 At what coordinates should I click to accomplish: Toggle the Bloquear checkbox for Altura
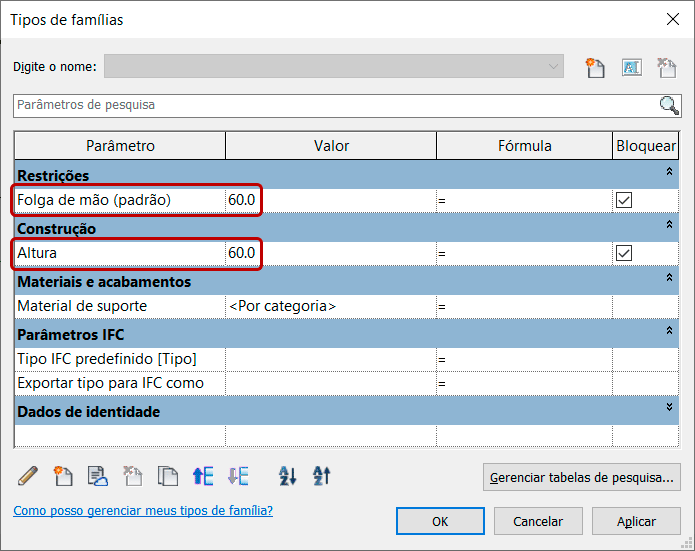click(624, 253)
